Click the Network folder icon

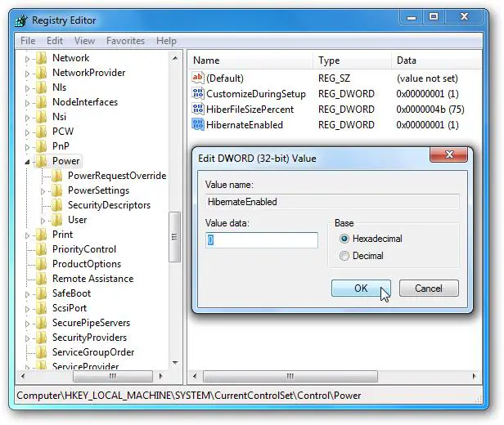(x=42, y=58)
